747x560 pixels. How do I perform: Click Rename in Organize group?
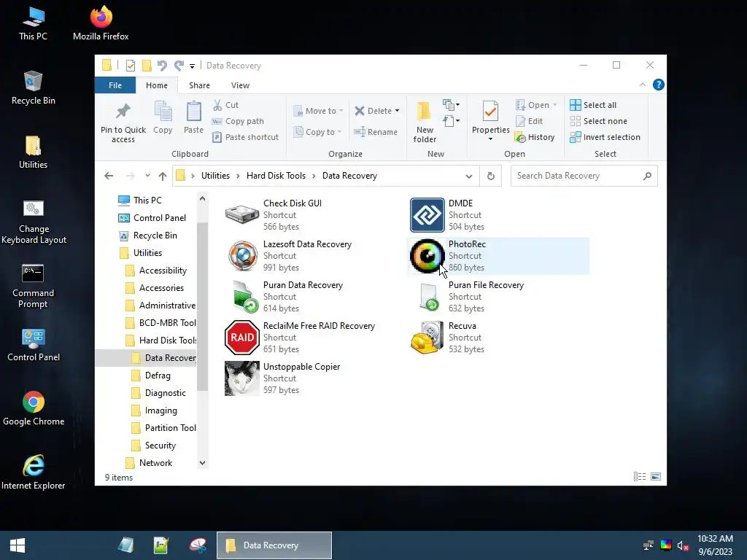point(376,132)
